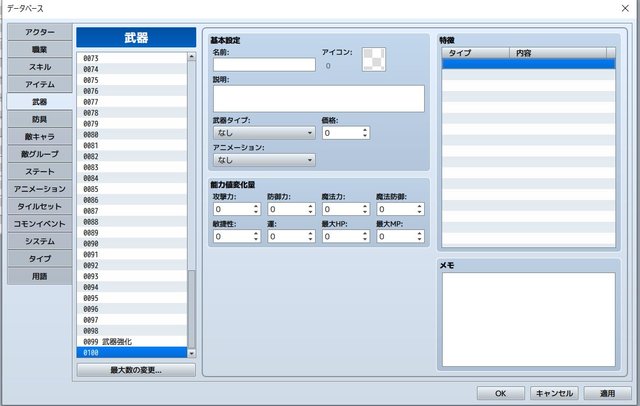Switch to the コモンイベント tab
This screenshot has width=640, height=406.
40,224
